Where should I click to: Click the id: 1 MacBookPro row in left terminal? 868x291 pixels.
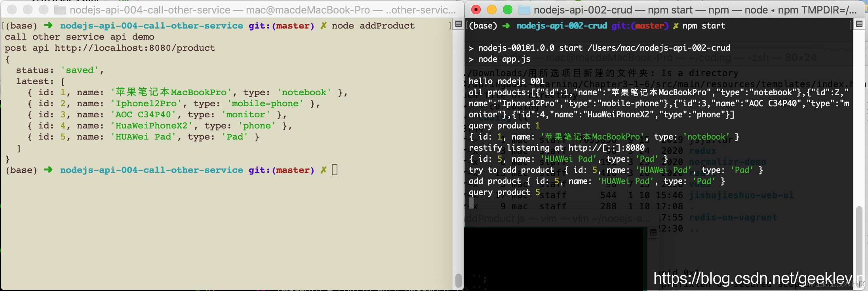click(x=187, y=92)
